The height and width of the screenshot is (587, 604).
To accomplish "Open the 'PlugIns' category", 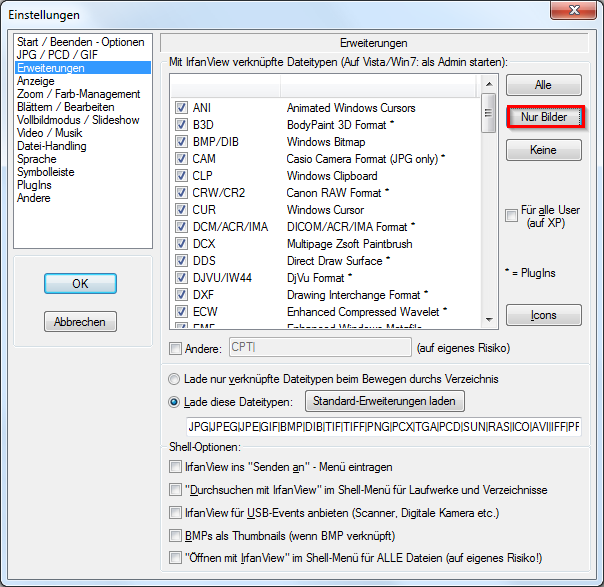I will 34,185.
